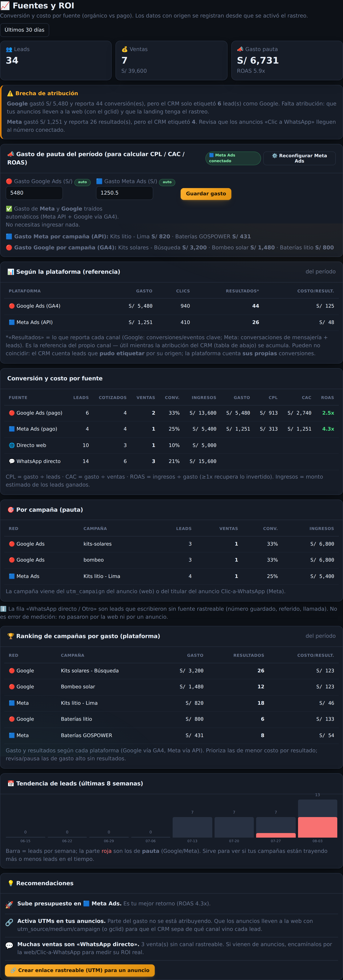
Task: Click trophy icon beside Ranking de campañas heading
Action: pos(11,636)
